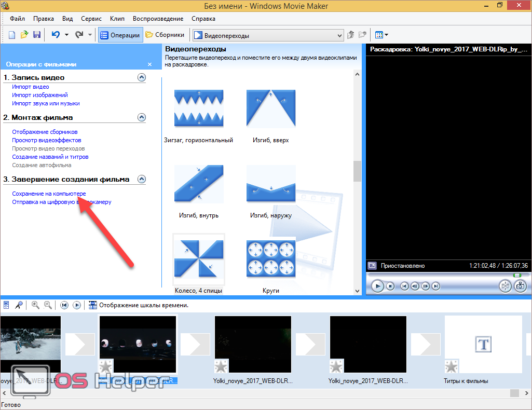Click the narration microphone icon on timeline

pos(19,305)
